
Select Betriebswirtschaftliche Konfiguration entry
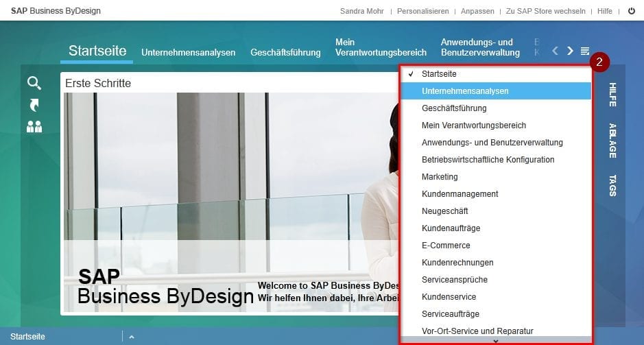(x=496, y=160)
